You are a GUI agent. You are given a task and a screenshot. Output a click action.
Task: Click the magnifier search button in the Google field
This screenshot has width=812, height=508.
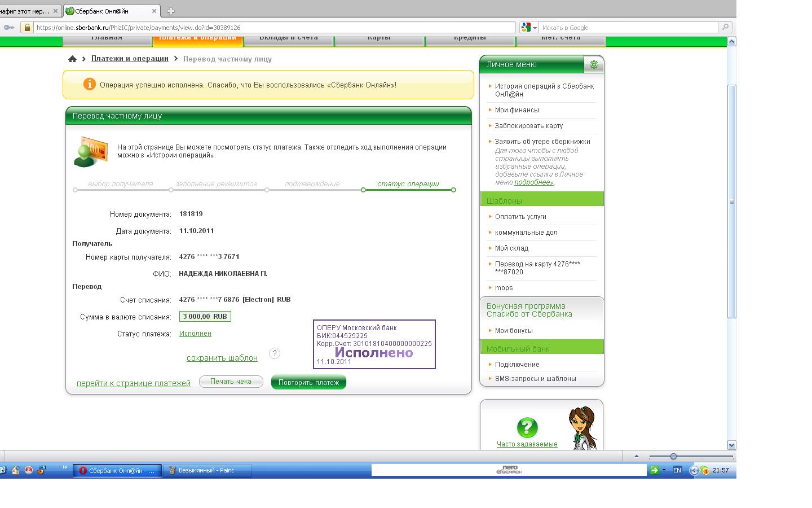(726, 27)
